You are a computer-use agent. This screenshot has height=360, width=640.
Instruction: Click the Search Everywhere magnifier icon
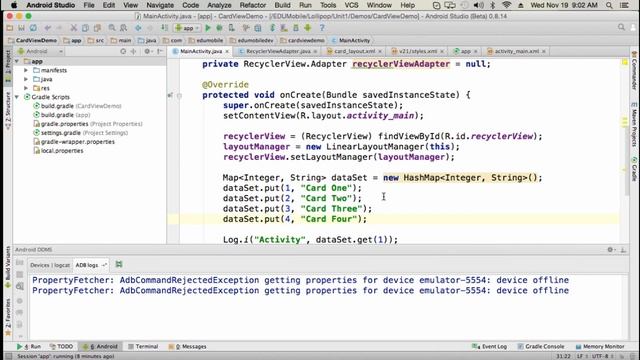click(x=621, y=27)
